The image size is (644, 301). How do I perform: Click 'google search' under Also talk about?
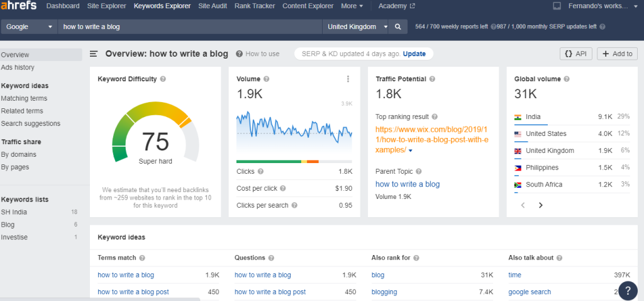point(530,292)
